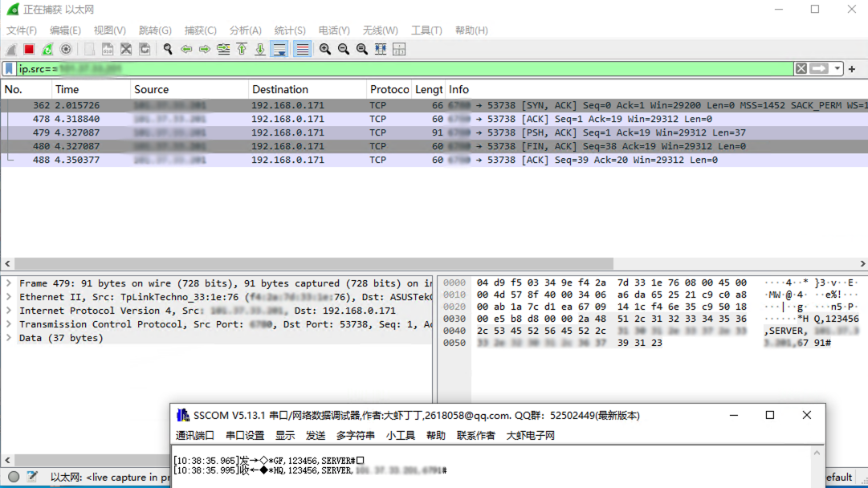Screen dimensions: 868x488
Task: Open SSCOM 多字符串 menu
Action: click(356, 436)
